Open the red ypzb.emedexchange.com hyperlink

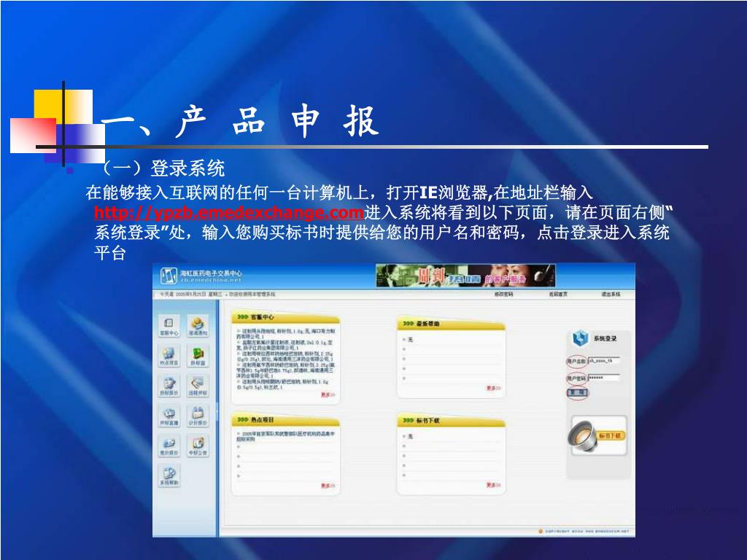pos(229,212)
